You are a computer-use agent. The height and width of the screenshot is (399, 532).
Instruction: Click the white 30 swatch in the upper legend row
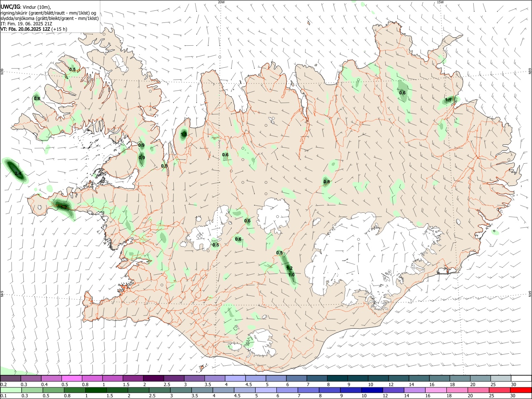tap(520, 378)
